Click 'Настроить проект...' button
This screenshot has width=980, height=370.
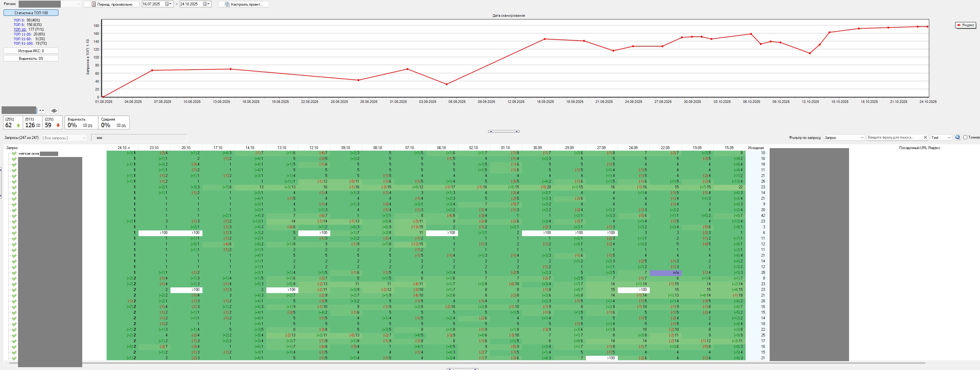[244, 4]
